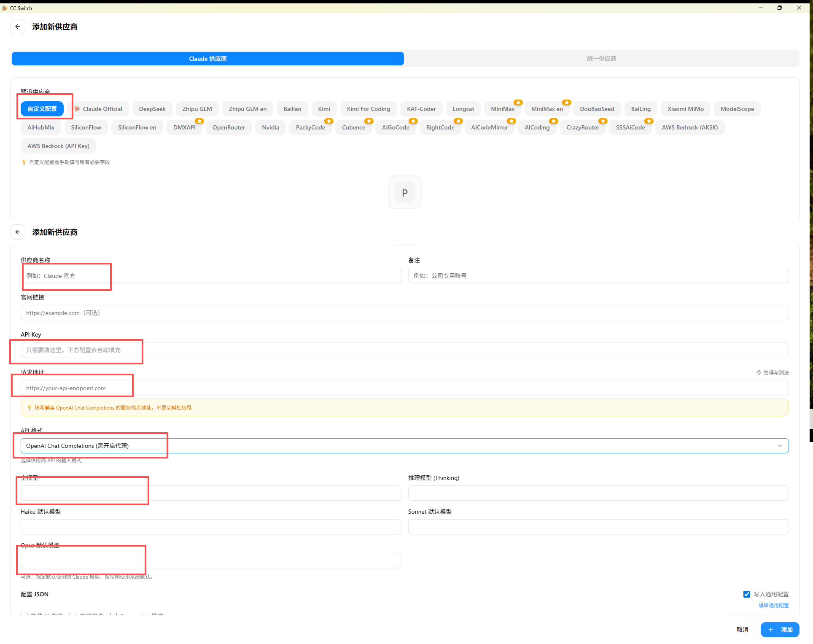Focus the 请求地址 endpoint URL field
This screenshot has width=813, height=644.
404,388
